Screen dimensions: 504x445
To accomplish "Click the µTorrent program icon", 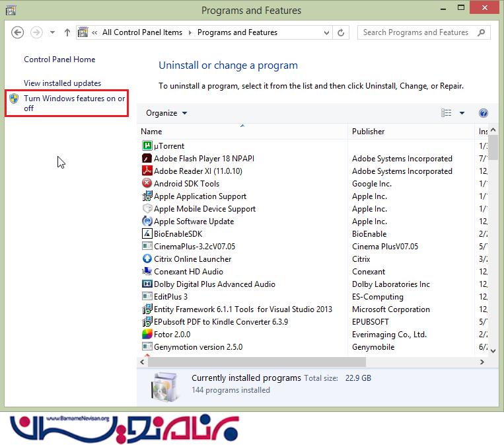I will point(147,146).
